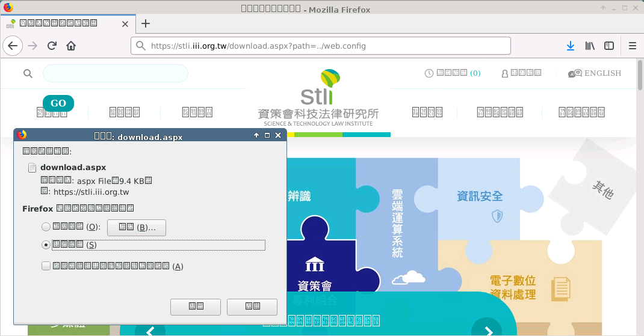Open the Firefox home page icon
Viewport: 644px width, 336px height.
click(x=71, y=46)
